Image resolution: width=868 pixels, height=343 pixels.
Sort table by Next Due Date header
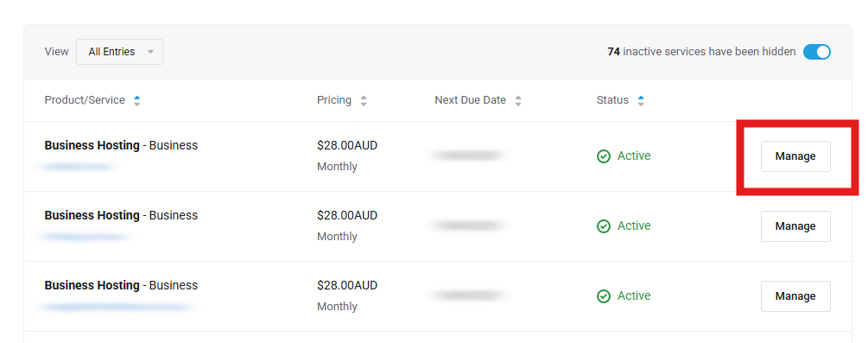(x=470, y=100)
